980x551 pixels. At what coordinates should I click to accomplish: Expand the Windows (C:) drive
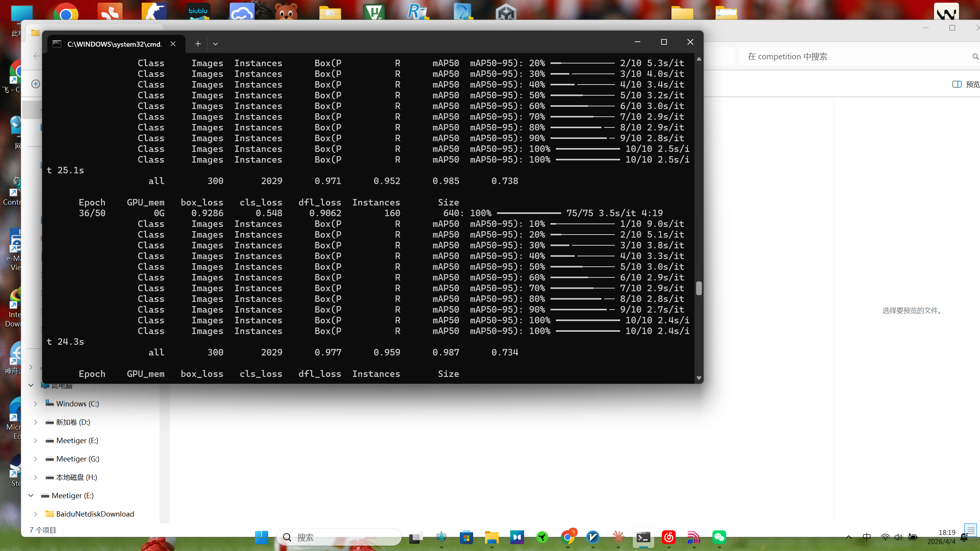(35, 404)
